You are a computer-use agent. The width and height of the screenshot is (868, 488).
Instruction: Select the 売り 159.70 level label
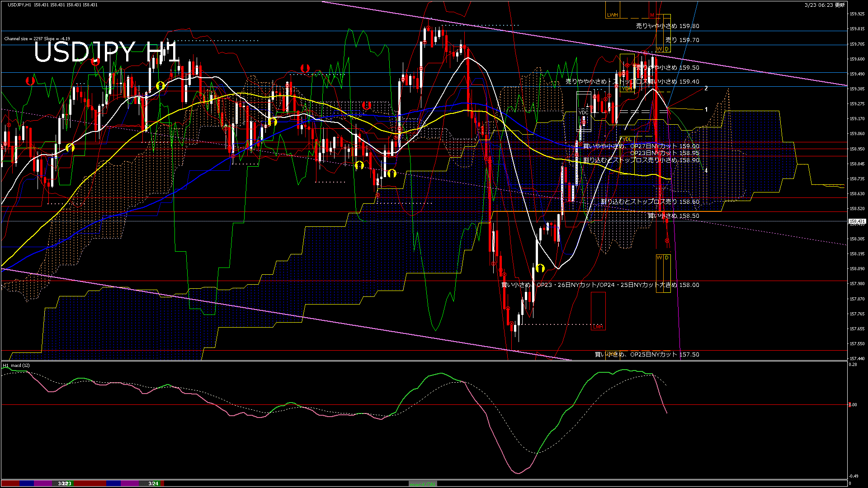(x=682, y=40)
